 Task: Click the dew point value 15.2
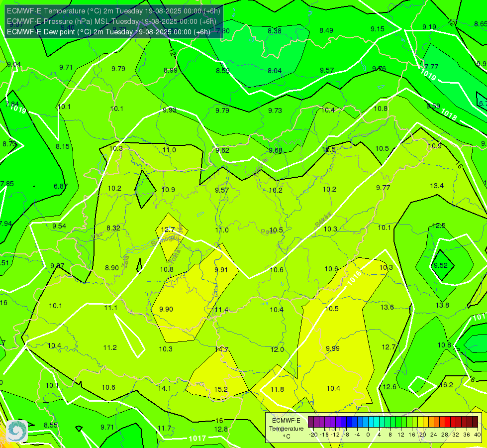[221, 389]
